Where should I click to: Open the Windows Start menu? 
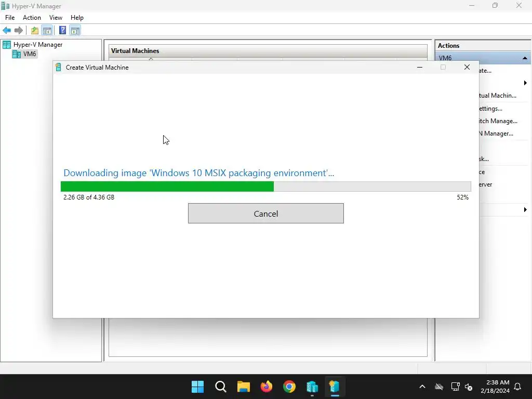coord(197,387)
